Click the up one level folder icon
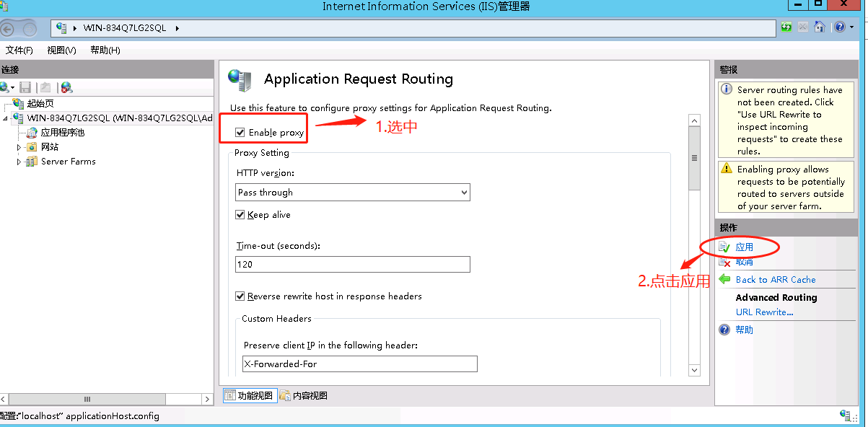Image resolution: width=868 pixels, height=427 pixels. coord(45,87)
